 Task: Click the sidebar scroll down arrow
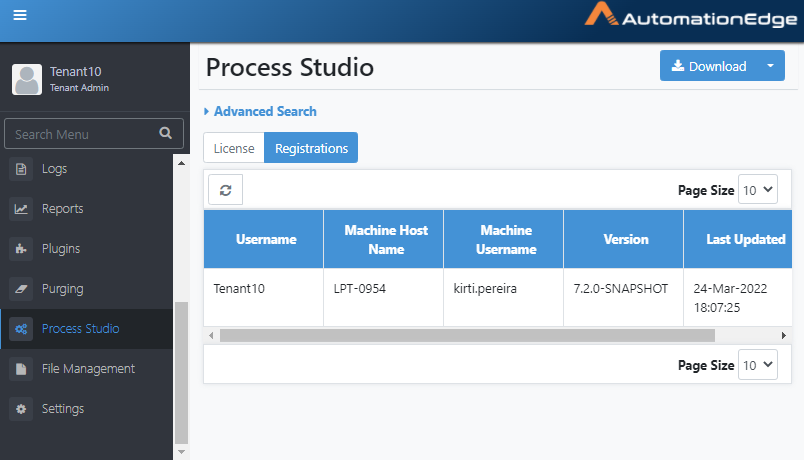(x=182, y=452)
